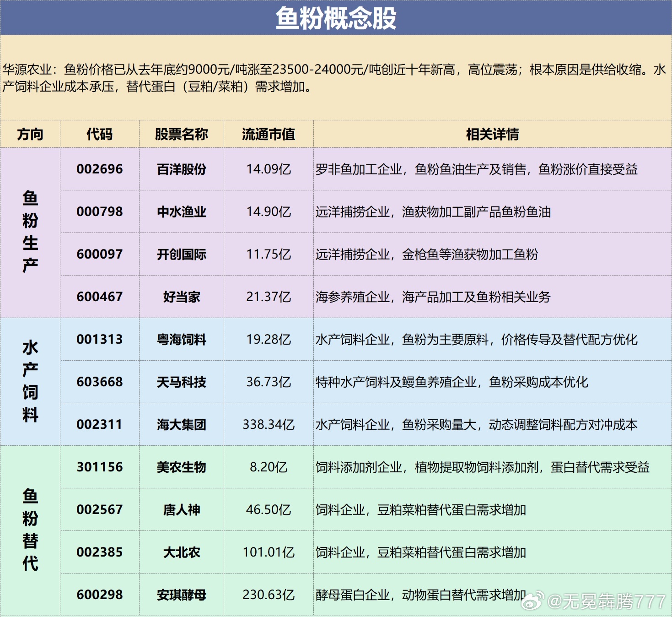672x617 pixels.
Task: Select stock code 002311
Action: [x=100, y=424]
